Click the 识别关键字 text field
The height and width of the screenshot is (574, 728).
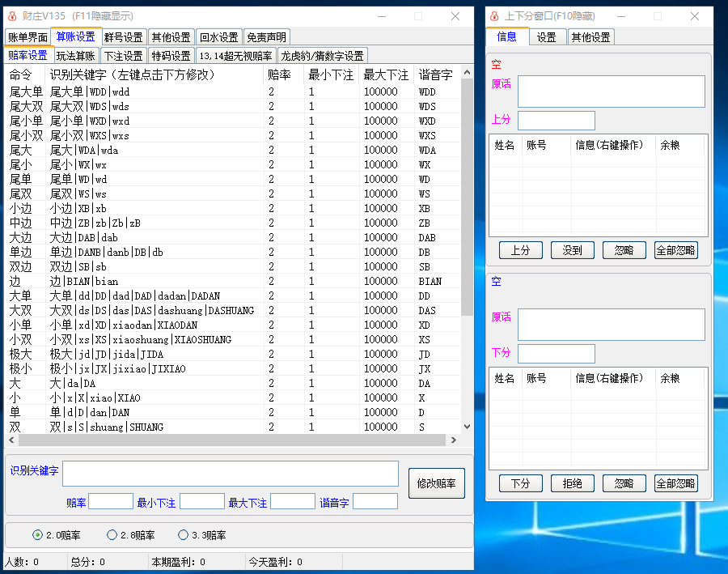tap(231, 473)
